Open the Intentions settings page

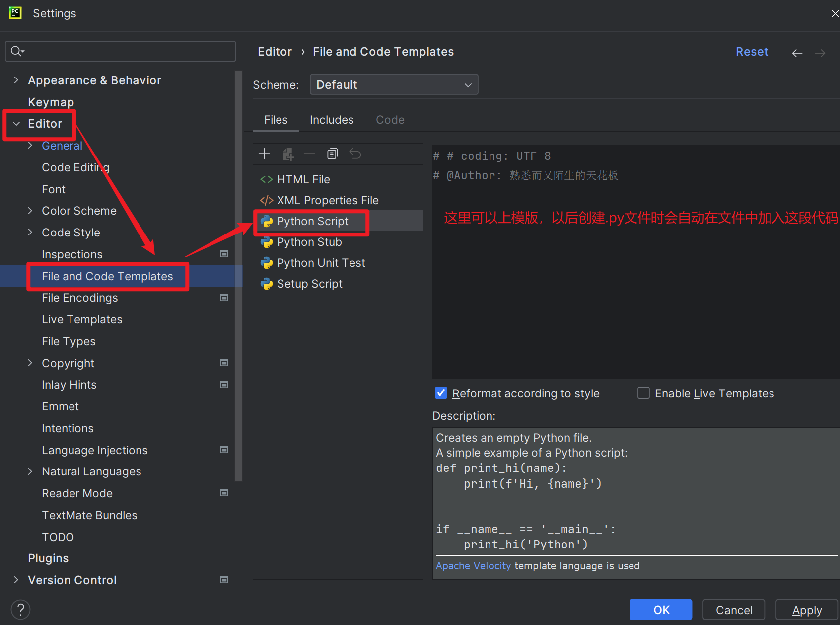[68, 428]
